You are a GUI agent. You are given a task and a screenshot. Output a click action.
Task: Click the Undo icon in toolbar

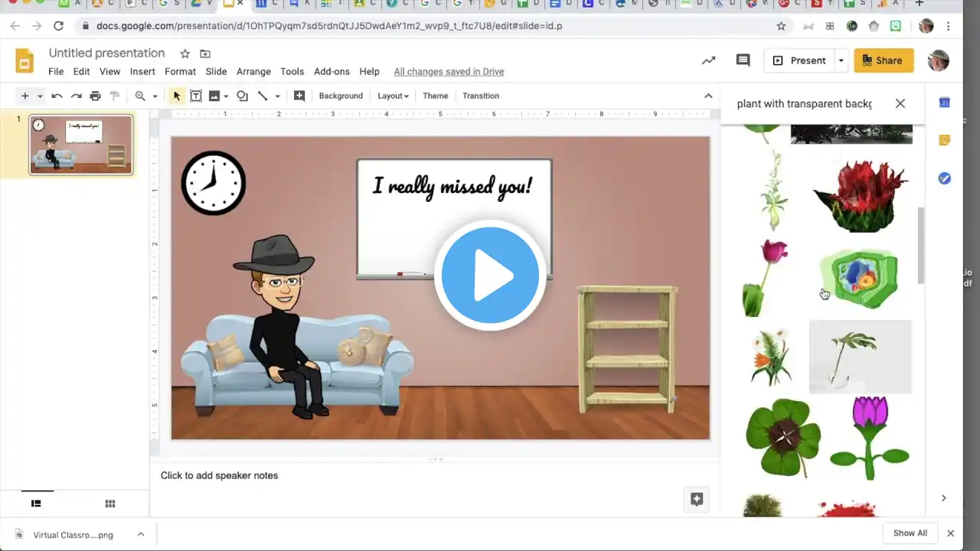click(x=57, y=96)
